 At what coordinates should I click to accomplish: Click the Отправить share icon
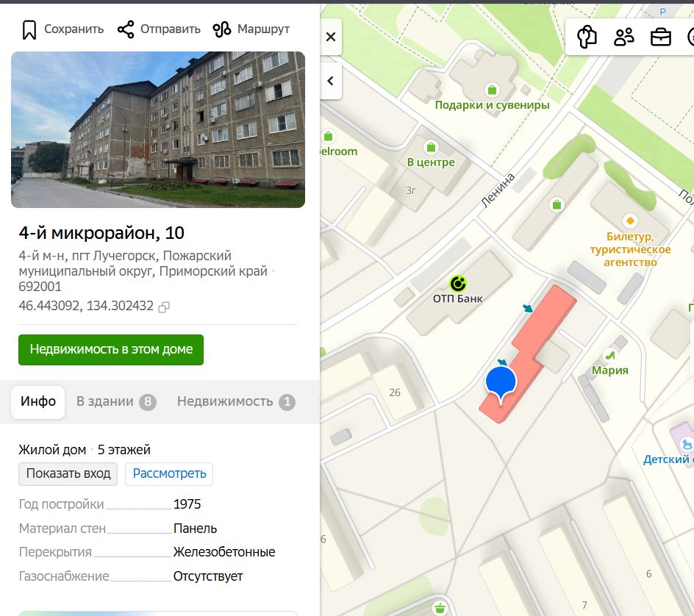tap(126, 29)
